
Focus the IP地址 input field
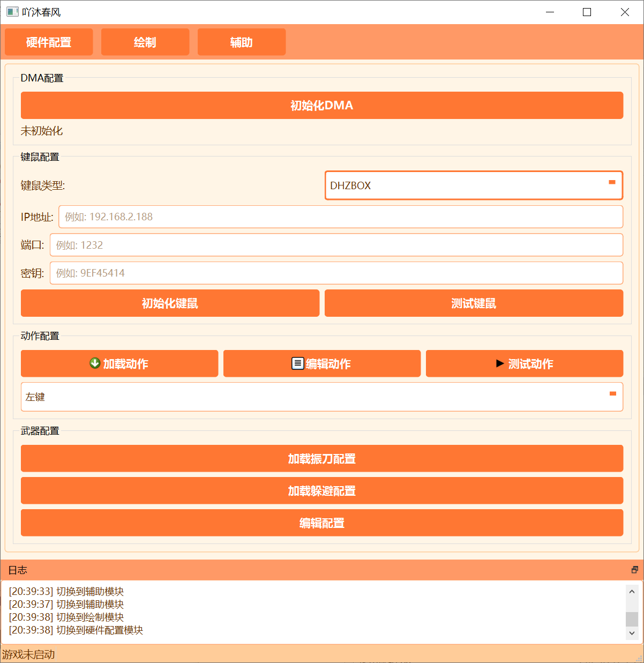point(340,217)
